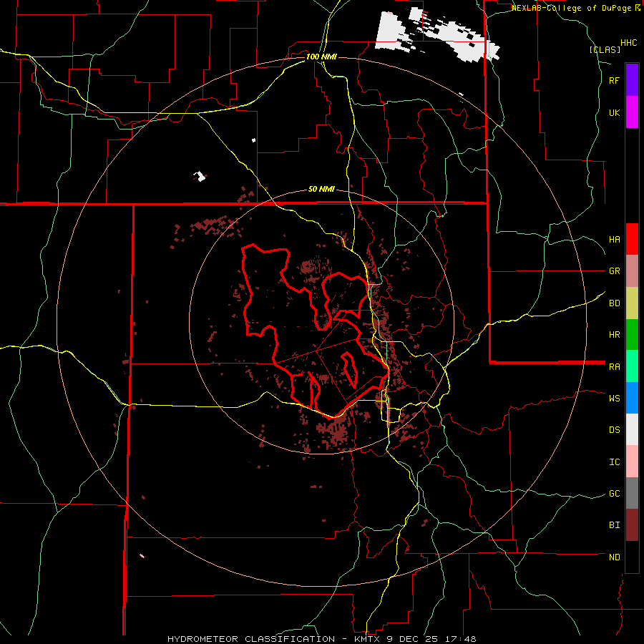Click the [CLAS] units label
This screenshot has width=644, height=644.
(605, 50)
